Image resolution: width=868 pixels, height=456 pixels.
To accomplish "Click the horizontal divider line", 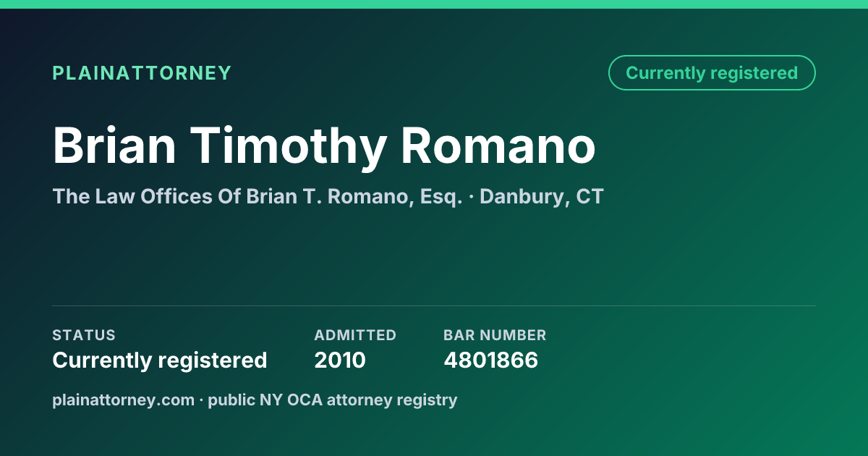I will (x=434, y=305).
